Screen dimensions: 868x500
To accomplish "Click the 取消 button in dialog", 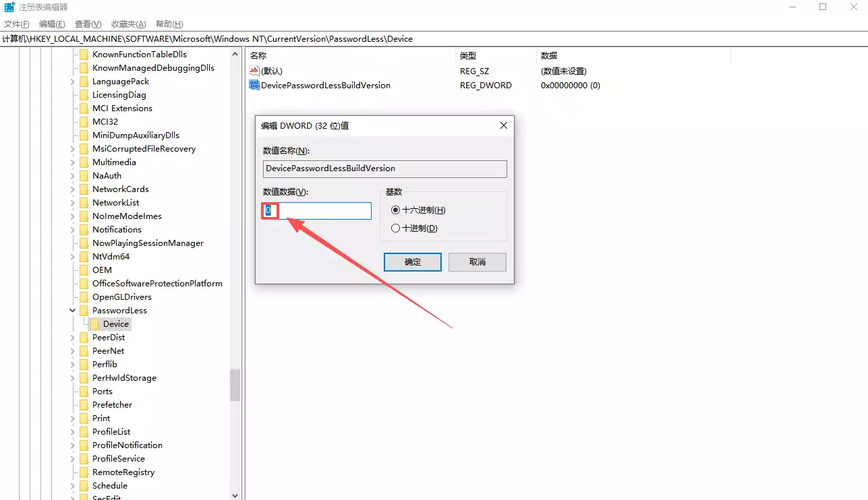I will click(478, 262).
